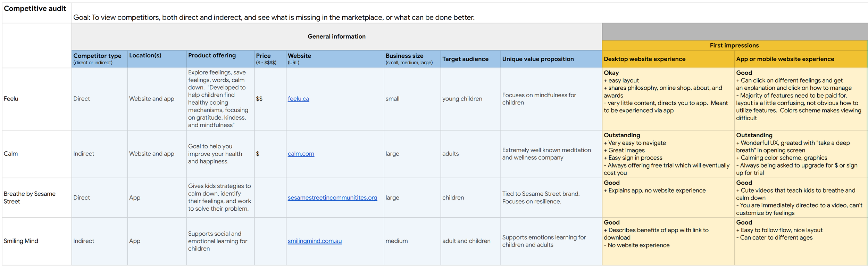
Task: Select the Target audience column header
Action: 470,59
